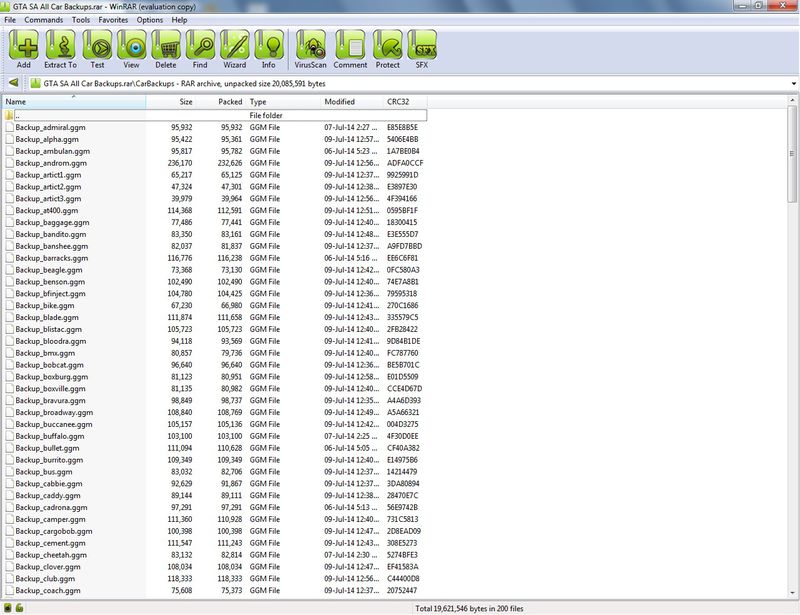Image resolution: width=800 pixels, height=615 pixels.
Task: Open the Tools menu
Action: pos(81,20)
